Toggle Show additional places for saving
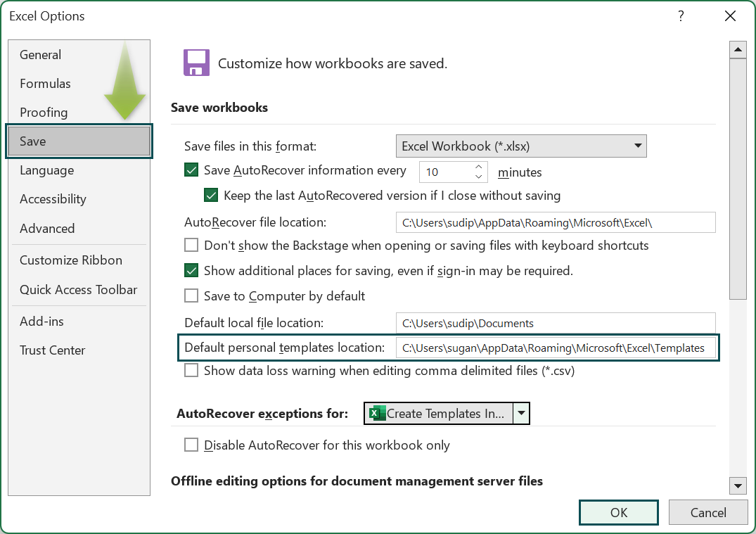The height and width of the screenshot is (534, 756). tap(191, 271)
